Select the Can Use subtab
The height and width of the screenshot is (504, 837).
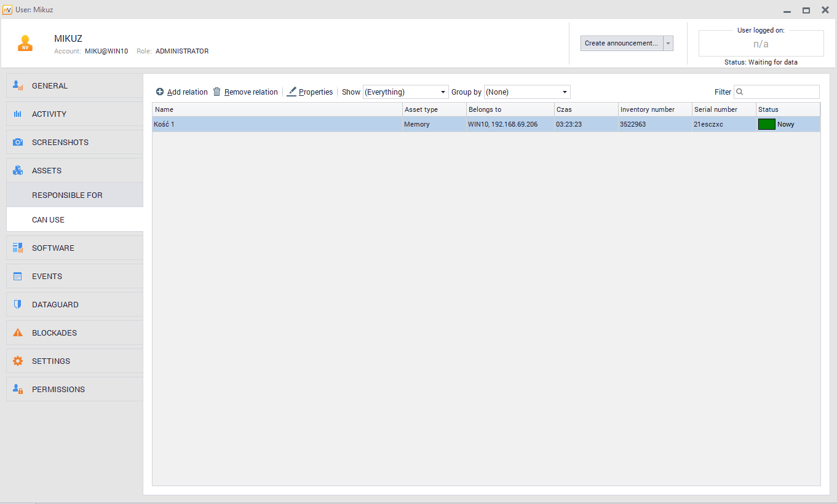[48, 220]
